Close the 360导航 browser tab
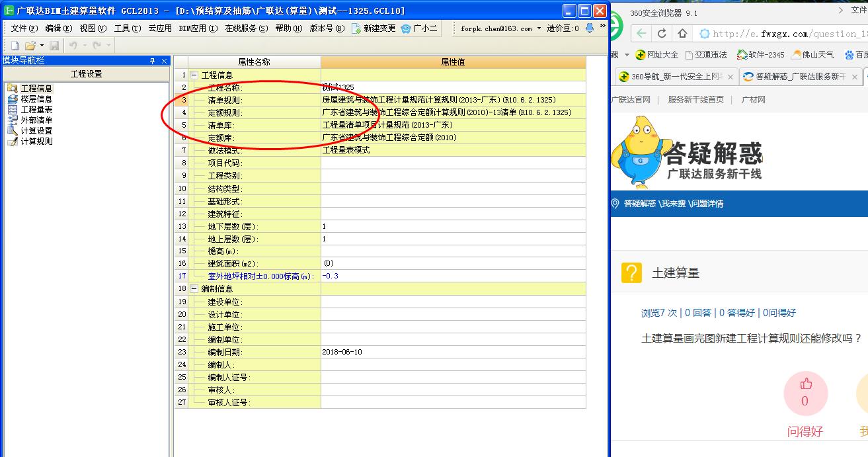Viewport: 868px width, 457px height. tap(730, 77)
